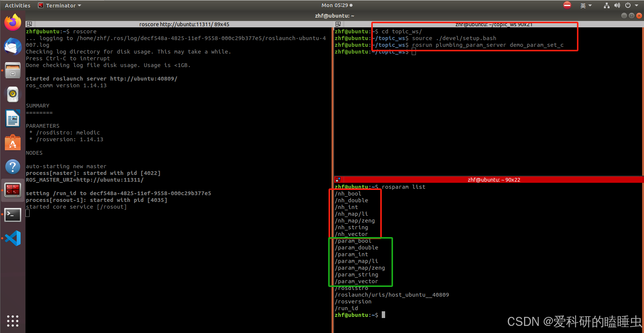This screenshot has height=333, width=644.
Task: Open the Terminator application menu
Action: tap(60, 5)
